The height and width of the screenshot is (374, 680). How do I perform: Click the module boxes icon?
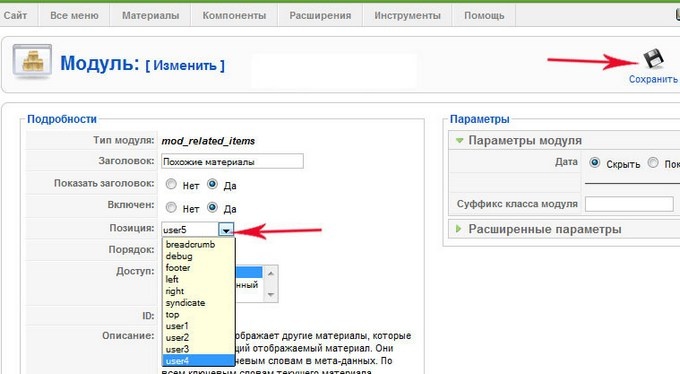click(32, 61)
